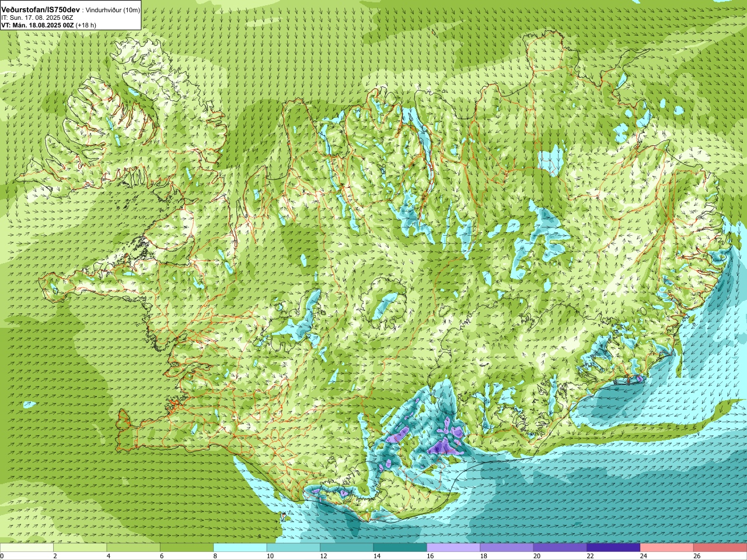Click the 2–4 light green legend swatch
The height and width of the screenshot is (560, 747).
[80, 548]
